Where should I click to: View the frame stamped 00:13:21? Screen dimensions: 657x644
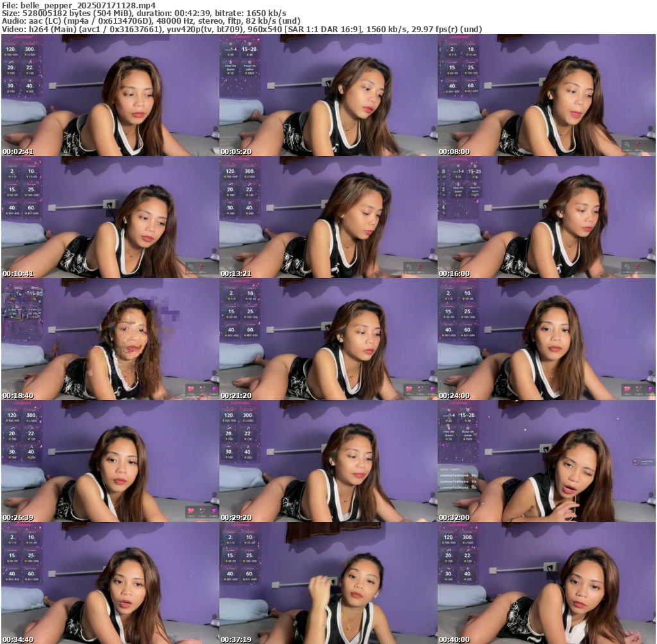pos(328,217)
